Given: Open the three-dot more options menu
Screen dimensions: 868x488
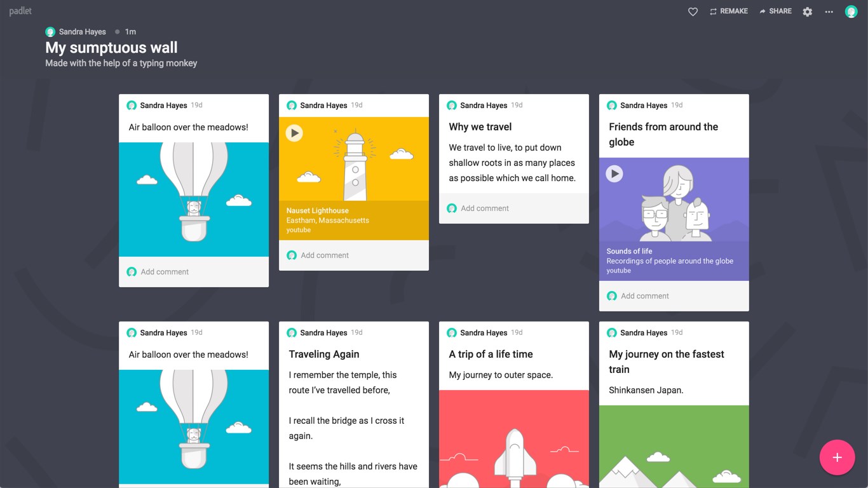Looking at the screenshot, I should 829,11.
